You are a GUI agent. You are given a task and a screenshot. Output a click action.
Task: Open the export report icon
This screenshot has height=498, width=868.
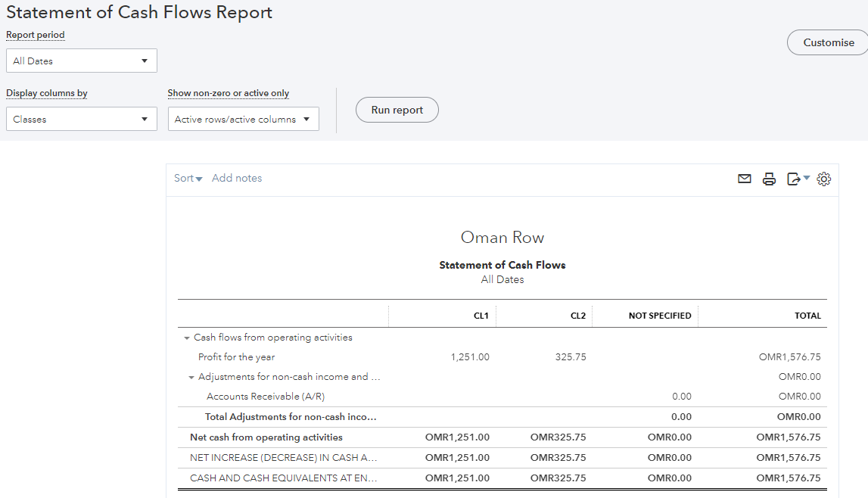click(793, 179)
